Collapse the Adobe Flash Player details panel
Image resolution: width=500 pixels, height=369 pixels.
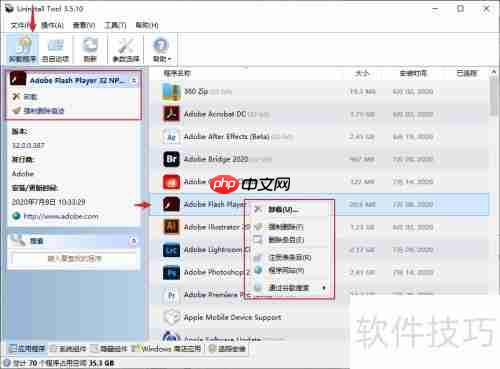point(134,80)
